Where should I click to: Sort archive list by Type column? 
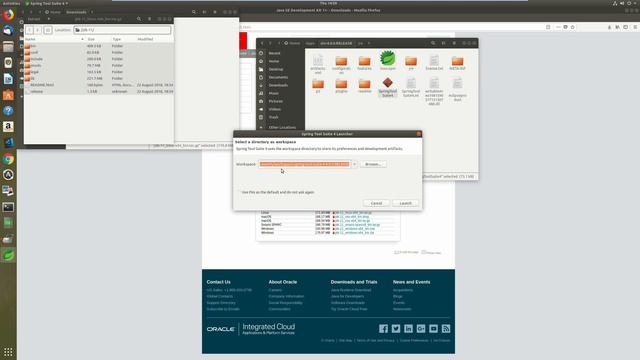[x=123, y=39]
